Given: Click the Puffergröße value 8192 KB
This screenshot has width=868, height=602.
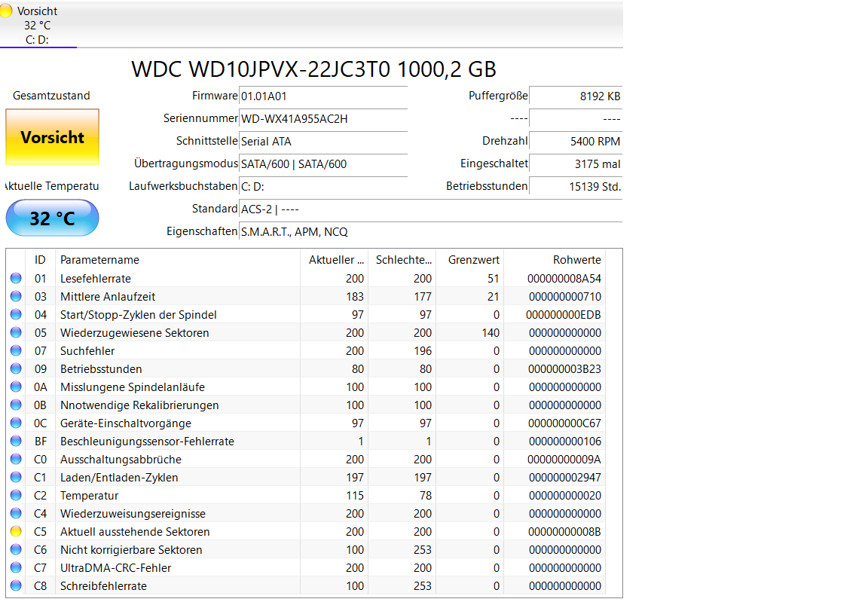Looking at the screenshot, I should coord(576,96).
